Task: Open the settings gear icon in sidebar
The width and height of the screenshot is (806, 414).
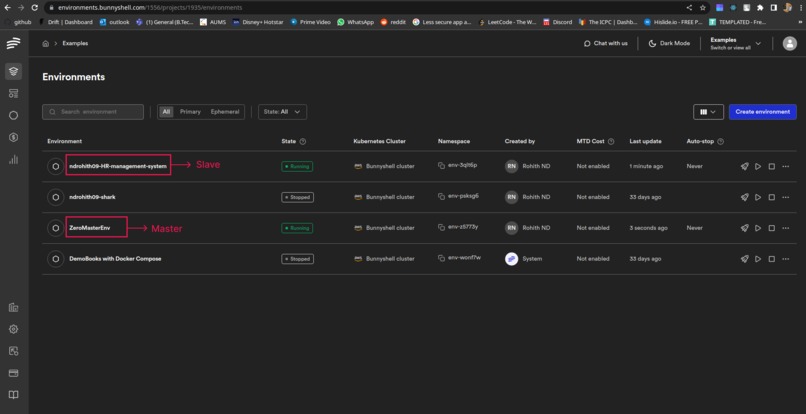Action: (x=13, y=330)
